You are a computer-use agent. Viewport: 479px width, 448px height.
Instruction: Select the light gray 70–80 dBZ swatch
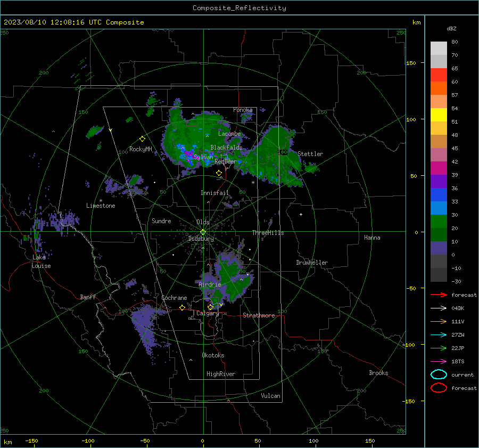pyautogui.click(x=439, y=48)
